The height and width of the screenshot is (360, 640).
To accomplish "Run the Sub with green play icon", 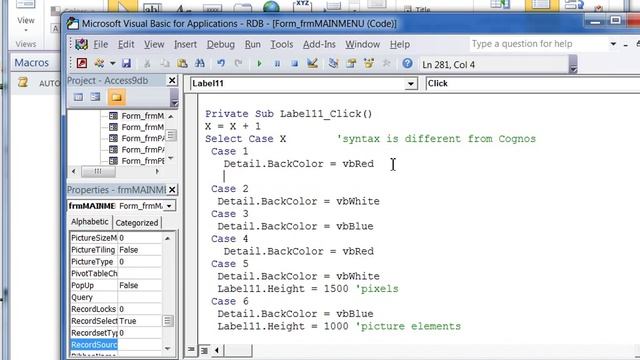I will click(x=259, y=64).
